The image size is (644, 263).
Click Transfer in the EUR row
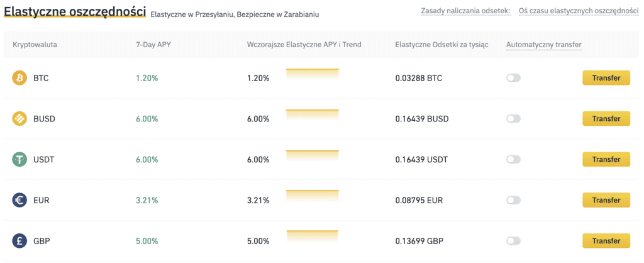[x=606, y=200]
